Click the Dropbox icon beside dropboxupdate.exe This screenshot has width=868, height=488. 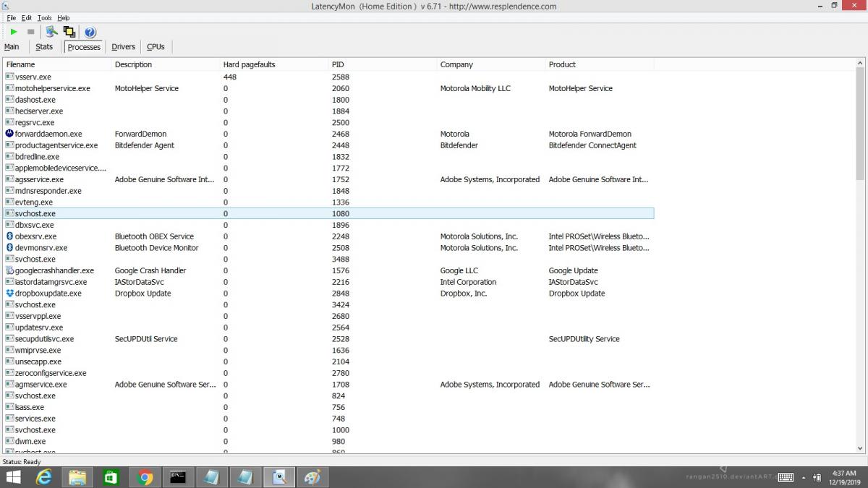click(9, 294)
